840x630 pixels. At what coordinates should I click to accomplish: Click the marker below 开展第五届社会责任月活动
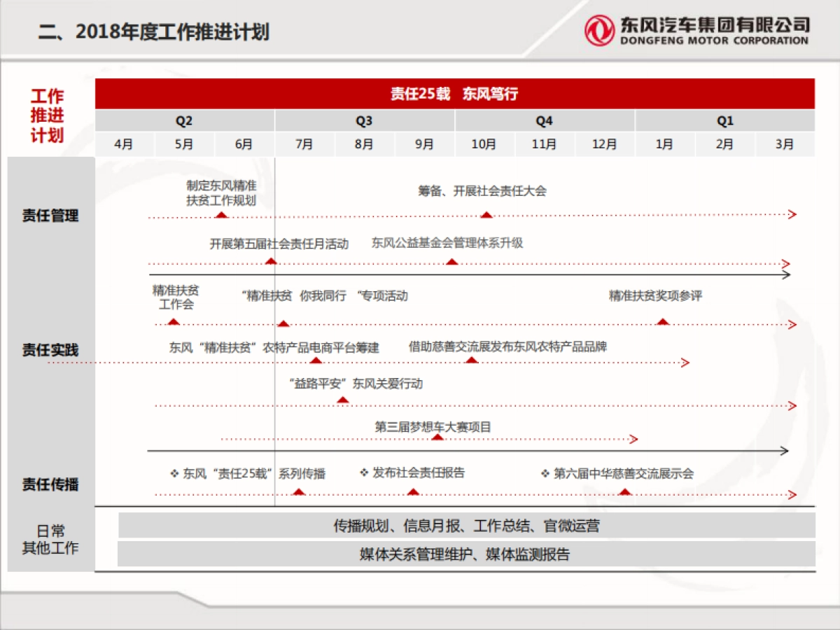pyautogui.click(x=272, y=261)
